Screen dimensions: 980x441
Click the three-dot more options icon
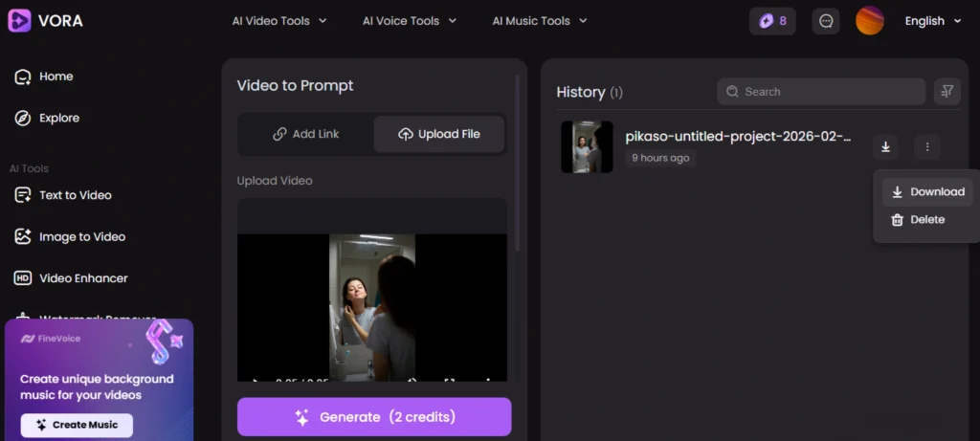[926, 146]
